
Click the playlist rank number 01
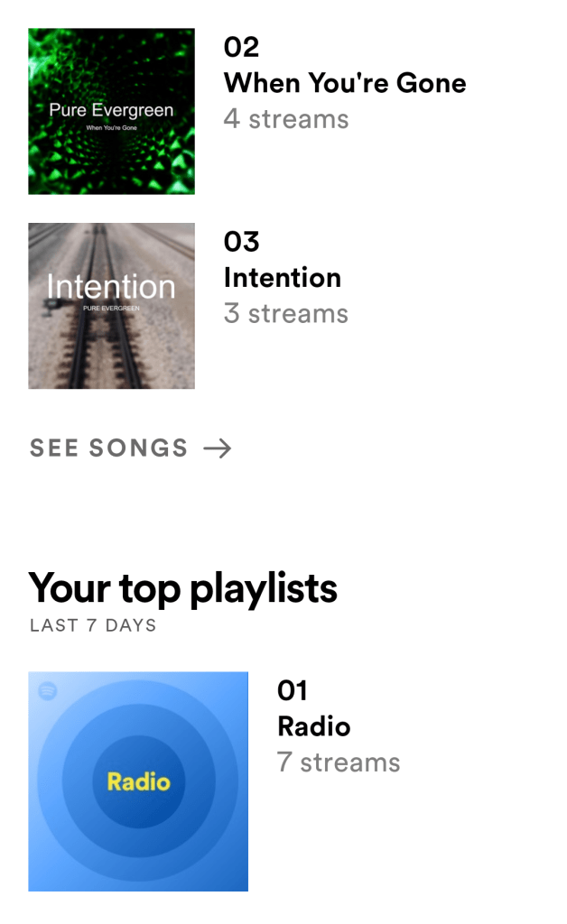click(x=293, y=690)
